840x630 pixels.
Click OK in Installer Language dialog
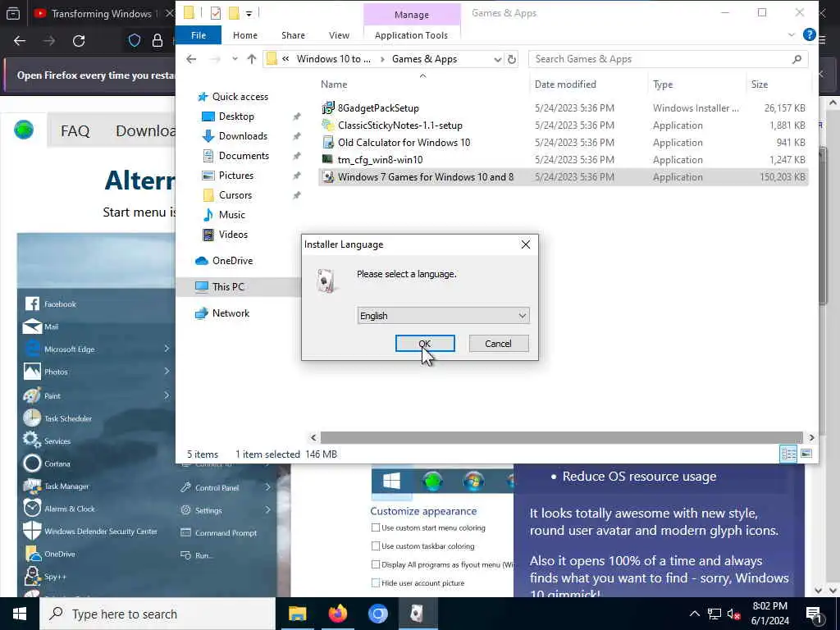coord(425,344)
